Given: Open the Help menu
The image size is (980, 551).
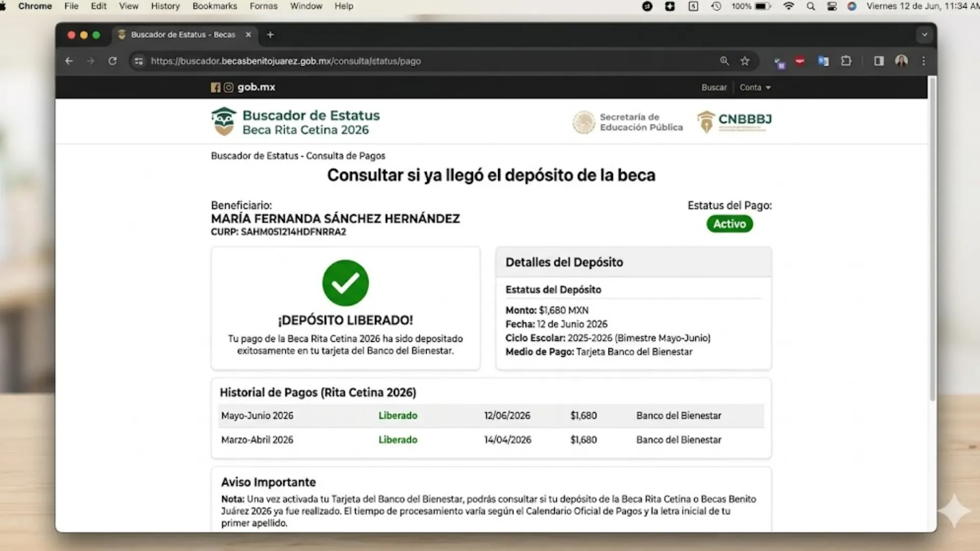Looking at the screenshot, I should pos(344,6).
